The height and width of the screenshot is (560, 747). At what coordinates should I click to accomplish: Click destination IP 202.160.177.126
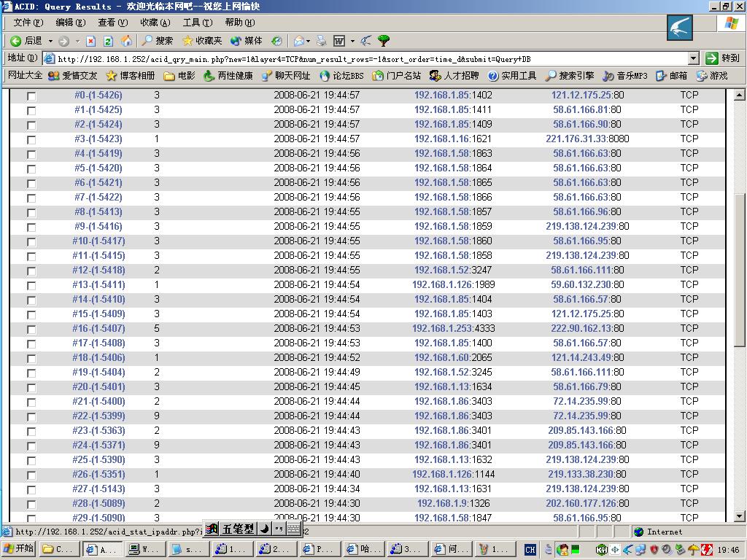point(581,503)
